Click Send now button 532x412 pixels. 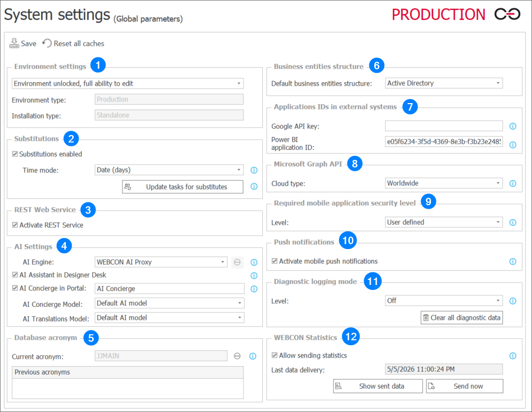(x=464, y=386)
